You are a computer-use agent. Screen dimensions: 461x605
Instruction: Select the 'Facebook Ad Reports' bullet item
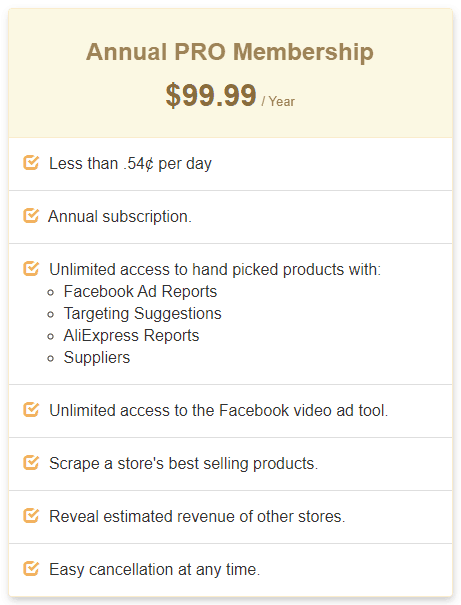(x=140, y=291)
